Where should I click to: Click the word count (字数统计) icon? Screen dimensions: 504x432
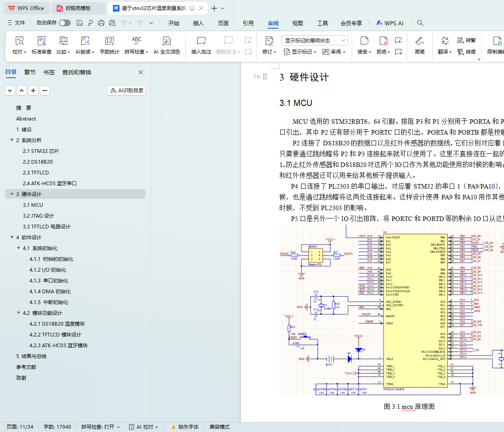(109, 41)
